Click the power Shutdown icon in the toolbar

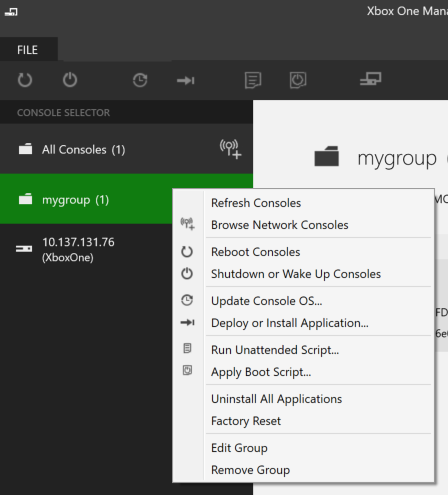70,80
